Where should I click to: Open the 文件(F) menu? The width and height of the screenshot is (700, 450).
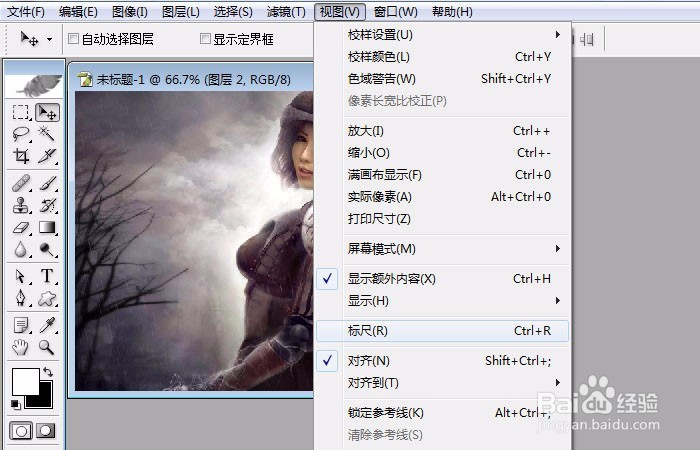[26, 12]
